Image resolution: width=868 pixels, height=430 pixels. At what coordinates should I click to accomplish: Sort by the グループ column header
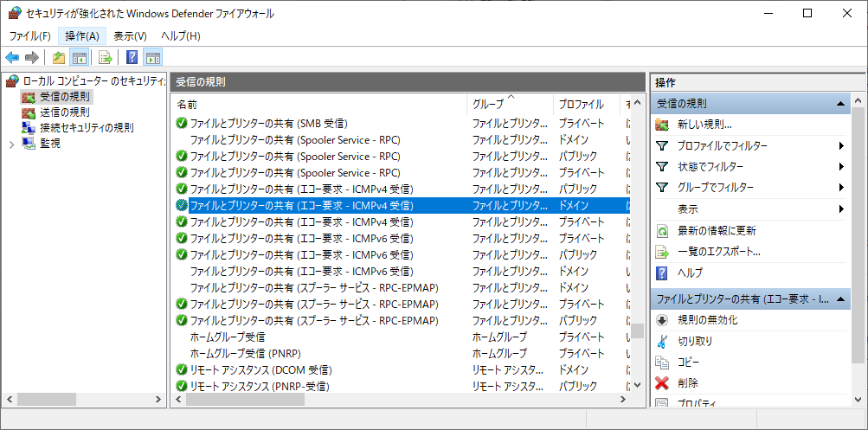510,104
